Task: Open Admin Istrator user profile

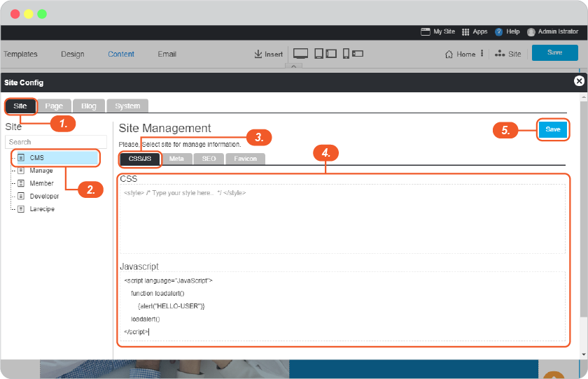Action: click(x=552, y=32)
